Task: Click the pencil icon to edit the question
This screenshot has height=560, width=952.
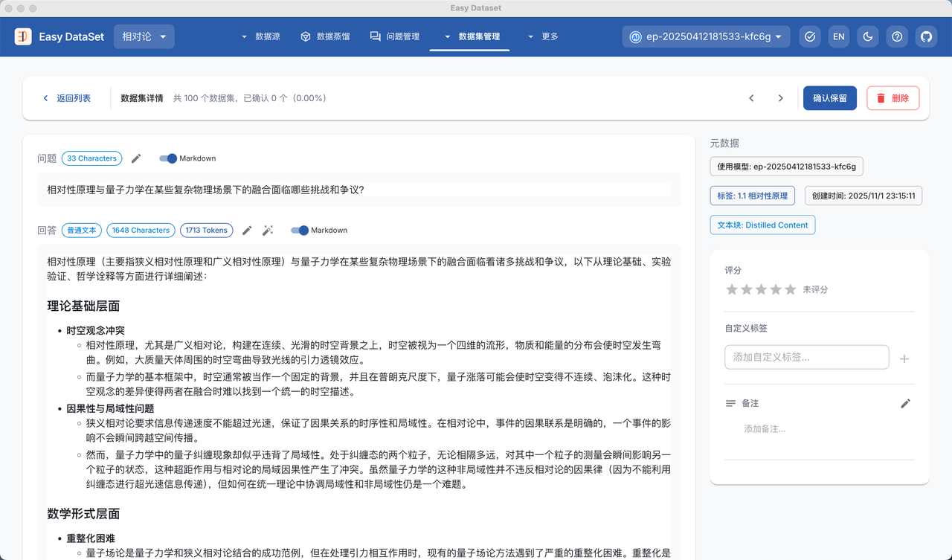Action: (x=136, y=158)
